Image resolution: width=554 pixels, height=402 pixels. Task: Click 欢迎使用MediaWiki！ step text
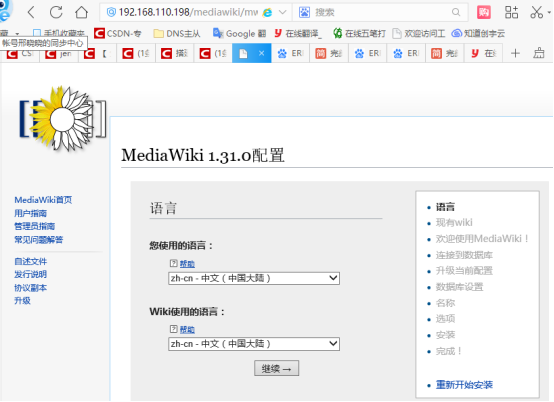pos(482,239)
